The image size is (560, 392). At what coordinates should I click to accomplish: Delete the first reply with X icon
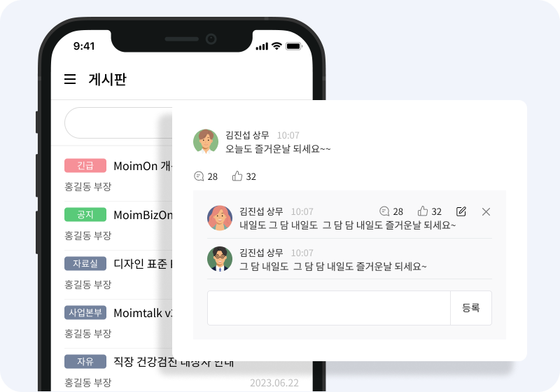[486, 211]
